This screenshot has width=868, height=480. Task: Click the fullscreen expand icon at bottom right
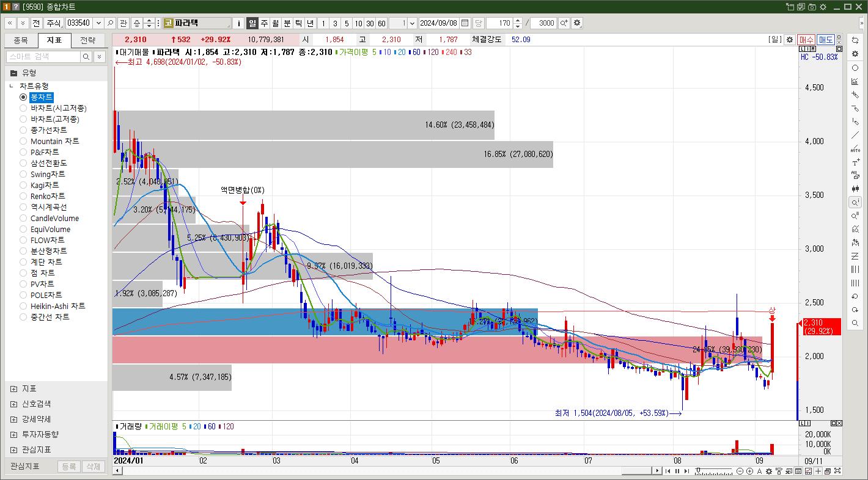837,471
